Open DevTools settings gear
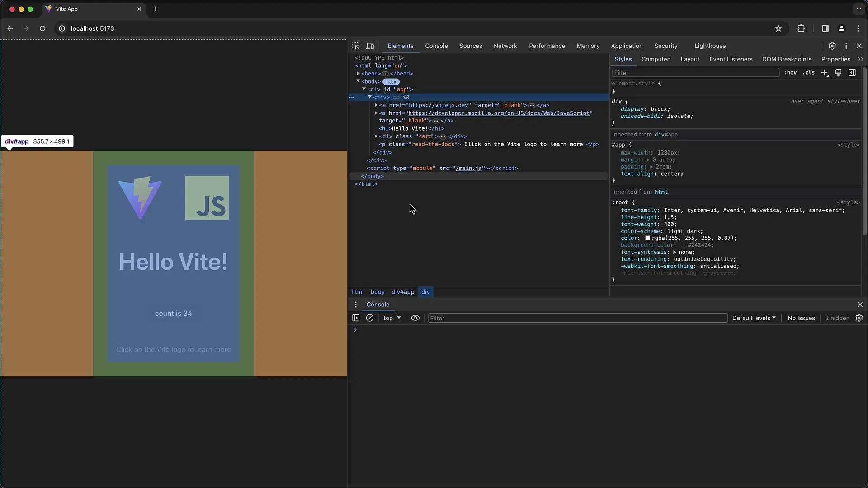868x488 pixels. click(x=832, y=46)
